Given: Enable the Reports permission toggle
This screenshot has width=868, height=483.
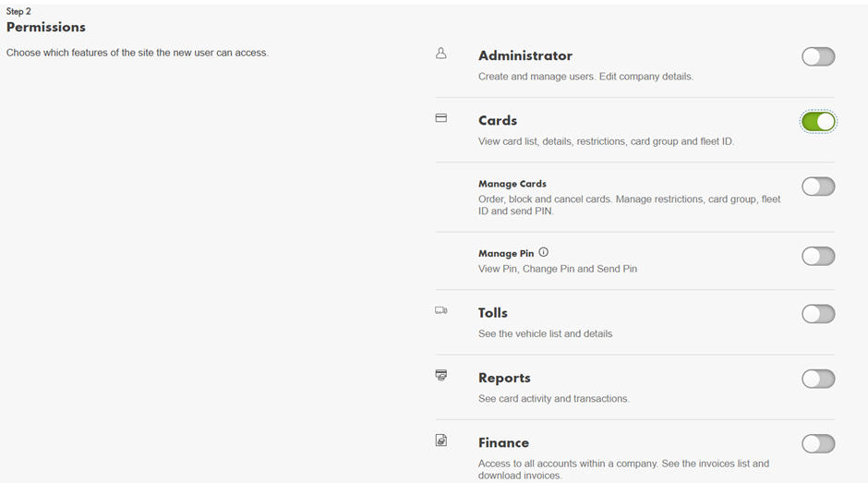Looking at the screenshot, I should [818, 379].
